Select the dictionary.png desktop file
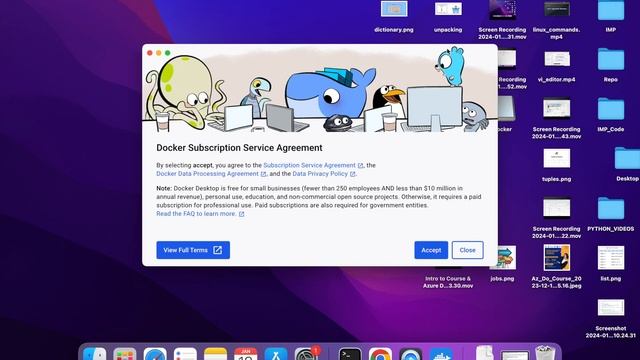 [x=394, y=17]
